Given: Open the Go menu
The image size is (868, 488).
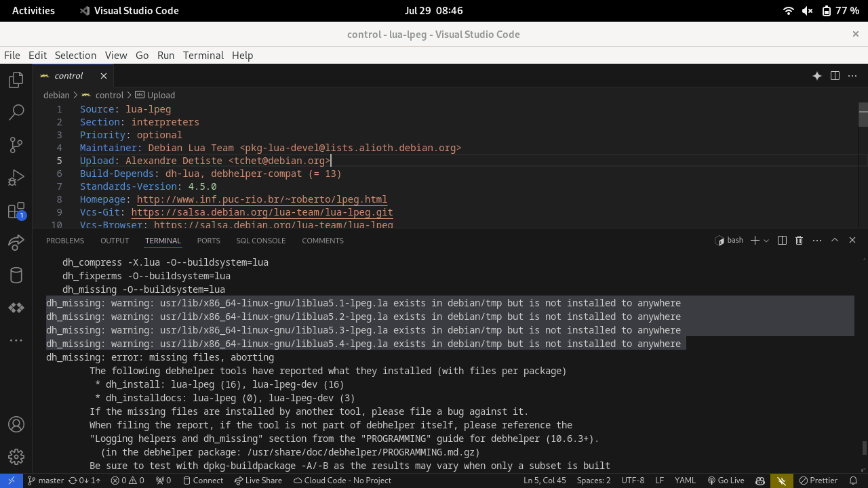Looking at the screenshot, I should [142, 56].
